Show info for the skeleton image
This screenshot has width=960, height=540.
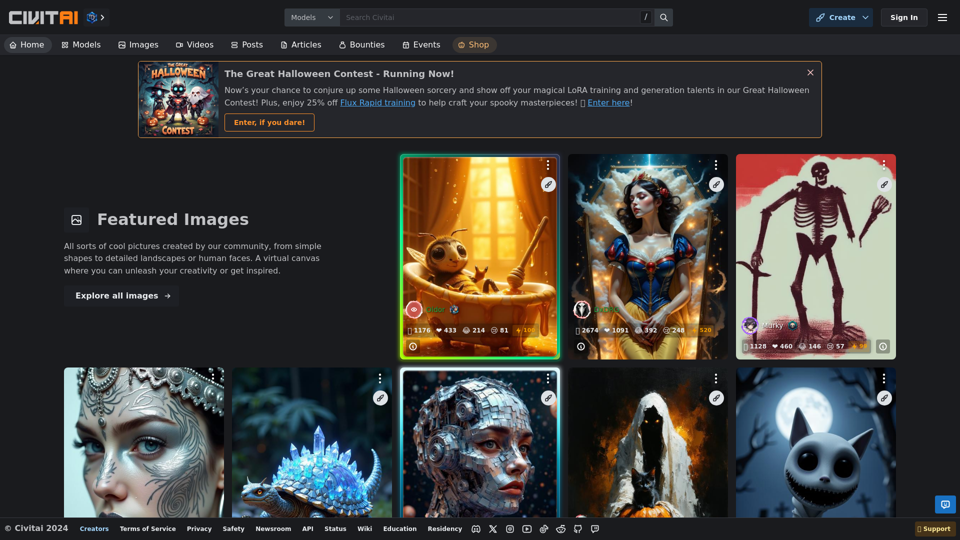[883, 347]
